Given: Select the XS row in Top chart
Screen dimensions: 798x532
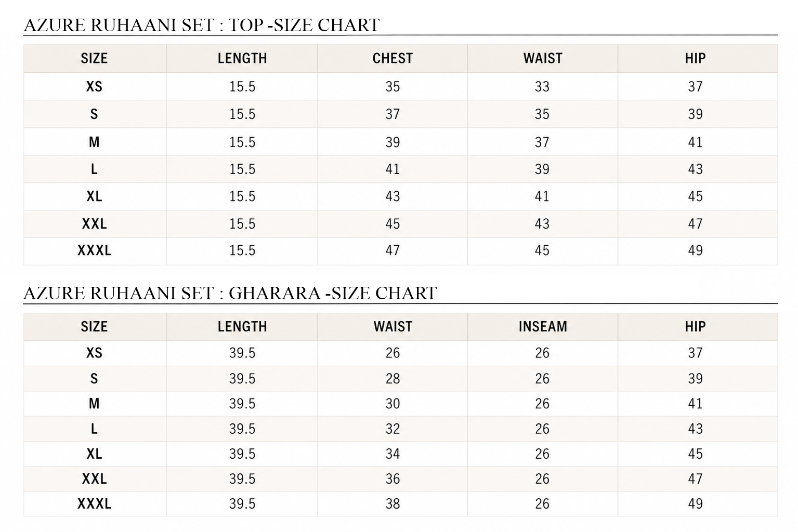Looking at the screenshot, I should coord(400,86).
